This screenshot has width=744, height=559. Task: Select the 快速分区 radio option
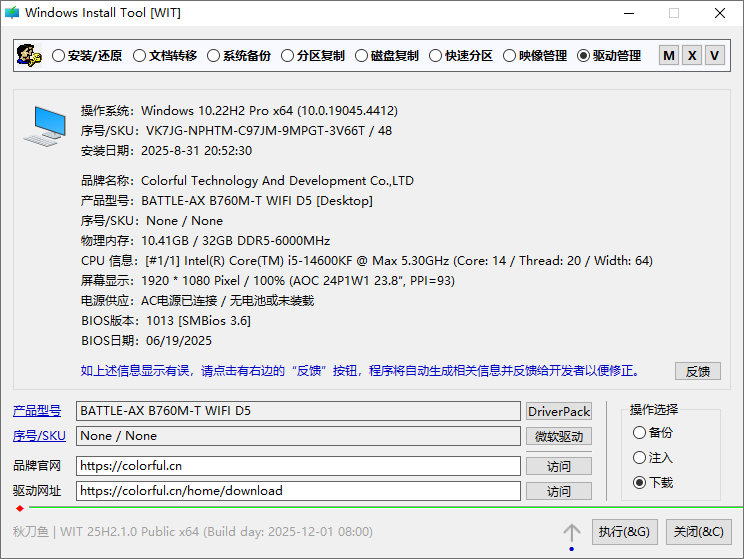tap(461, 56)
